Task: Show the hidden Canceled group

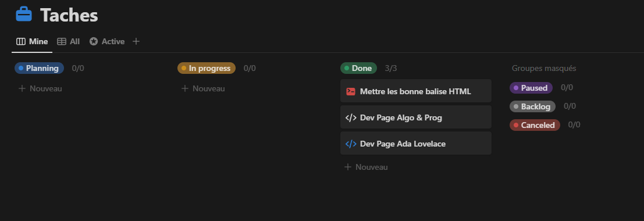Action: (x=535, y=125)
